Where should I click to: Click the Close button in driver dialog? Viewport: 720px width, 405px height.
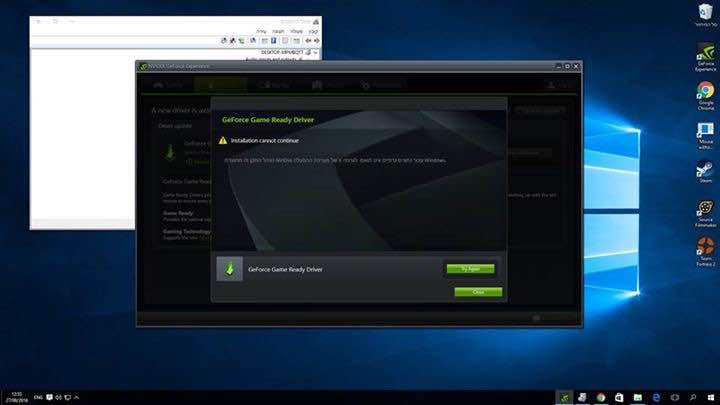pos(478,292)
